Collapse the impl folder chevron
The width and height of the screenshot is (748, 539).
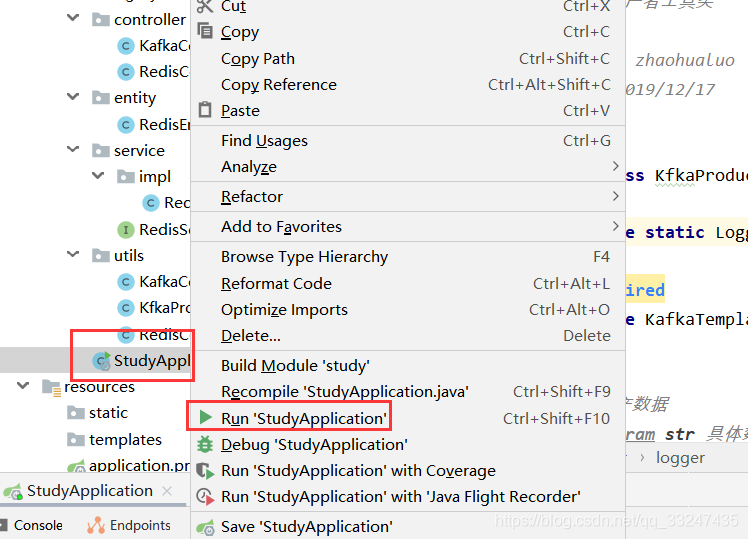98,176
